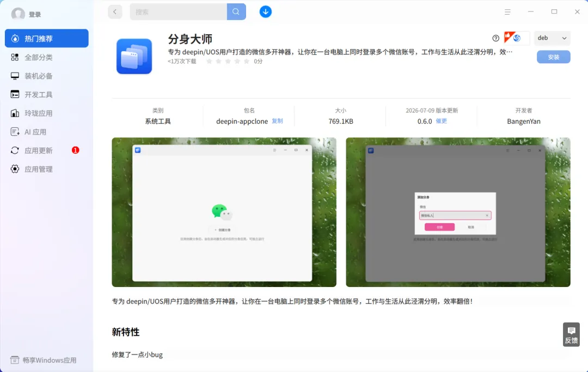Open the WeChat clone screenshot thumbnail
Image resolution: width=588 pixels, height=372 pixels.
click(x=224, y=212)
